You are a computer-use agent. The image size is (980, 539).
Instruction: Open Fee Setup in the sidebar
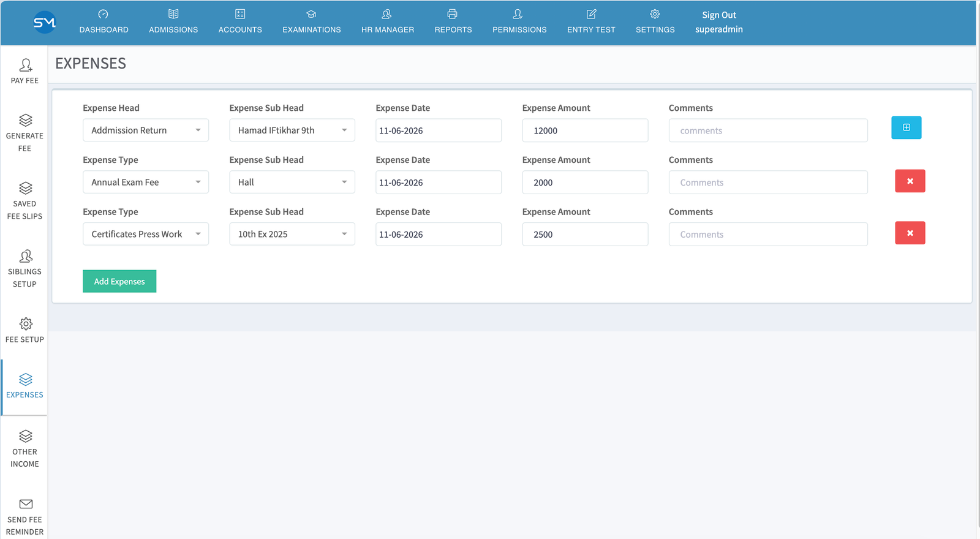(24, 330)
